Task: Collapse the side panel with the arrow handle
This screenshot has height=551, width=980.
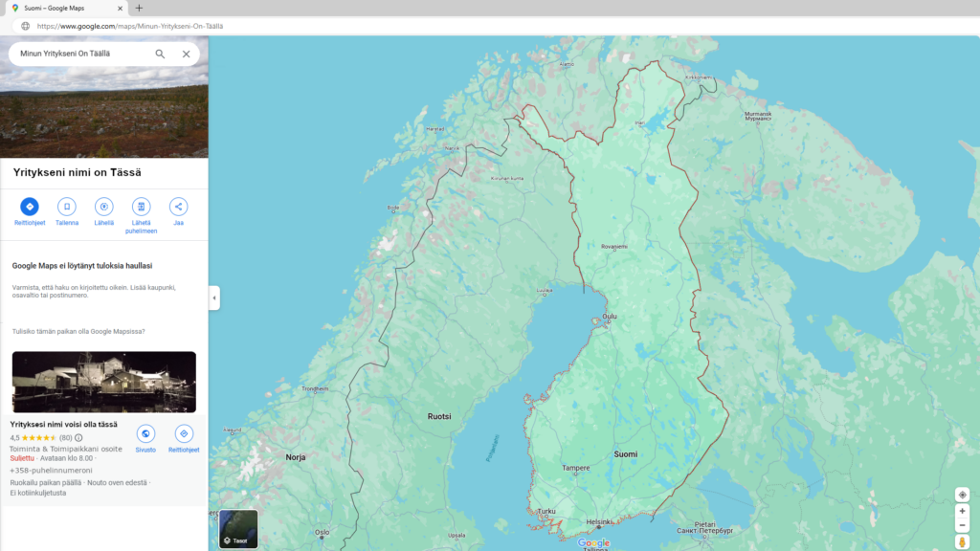Action: click(x=213, y=298)
